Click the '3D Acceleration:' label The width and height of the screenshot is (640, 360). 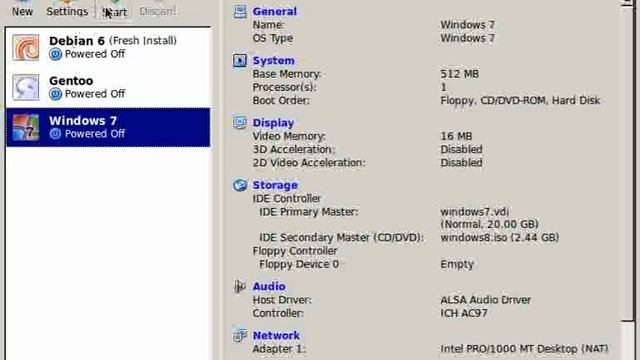293,149
